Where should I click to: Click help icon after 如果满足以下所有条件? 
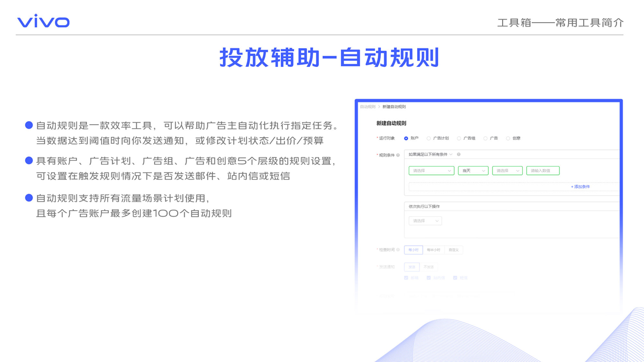tap(459, 154)
